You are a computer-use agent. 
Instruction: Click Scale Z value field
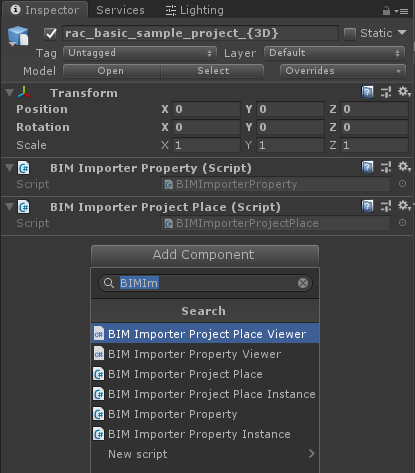click(x=374, y=145)
